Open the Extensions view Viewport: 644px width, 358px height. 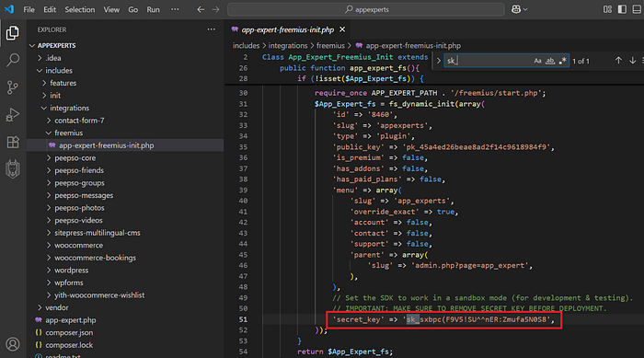coord(12,142)
